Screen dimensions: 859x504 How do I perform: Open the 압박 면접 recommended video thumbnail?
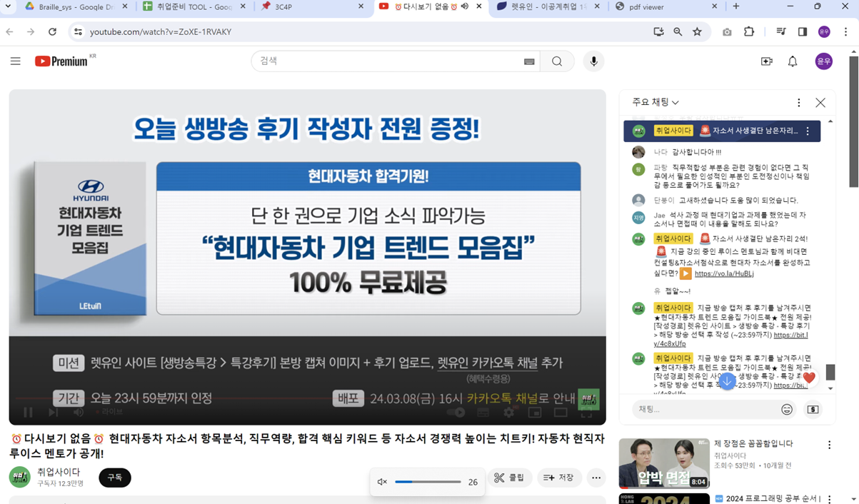(x=664, y=463)
